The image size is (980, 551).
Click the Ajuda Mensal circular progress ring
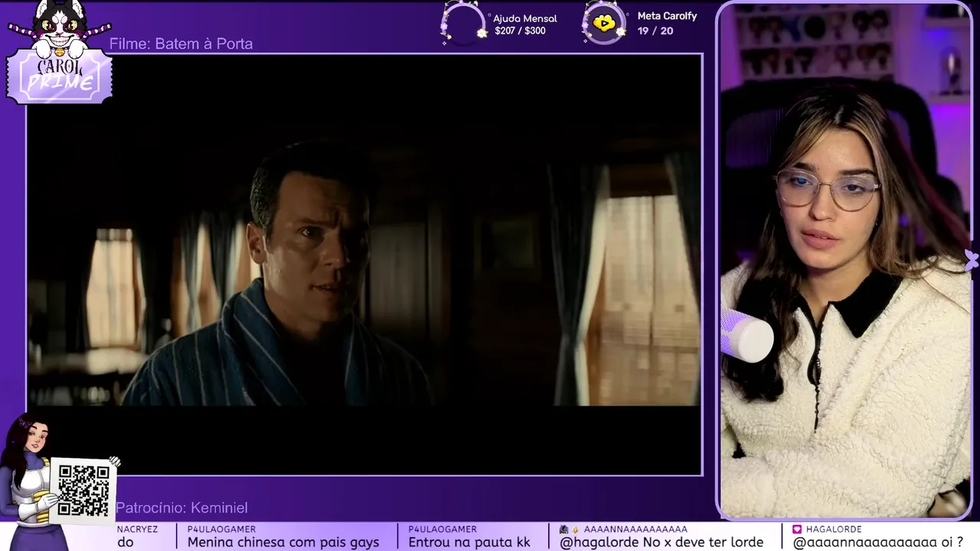(x=464, y=23)
